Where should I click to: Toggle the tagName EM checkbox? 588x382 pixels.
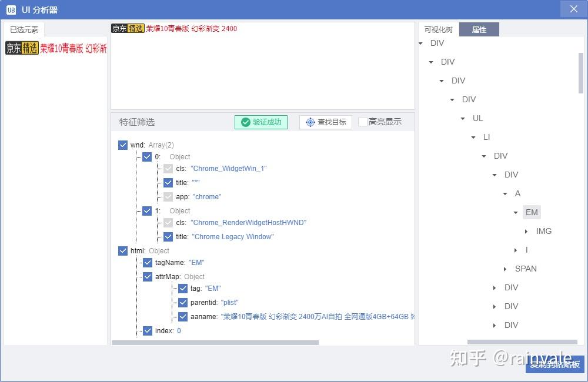tap(147, 262)
